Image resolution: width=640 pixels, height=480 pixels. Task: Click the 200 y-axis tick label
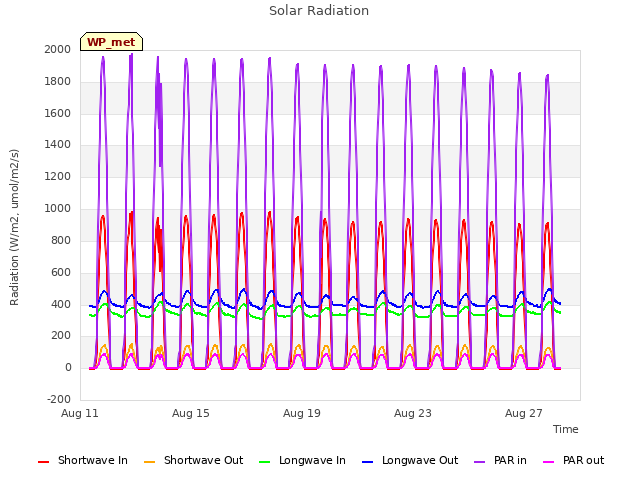pos(61,336)
